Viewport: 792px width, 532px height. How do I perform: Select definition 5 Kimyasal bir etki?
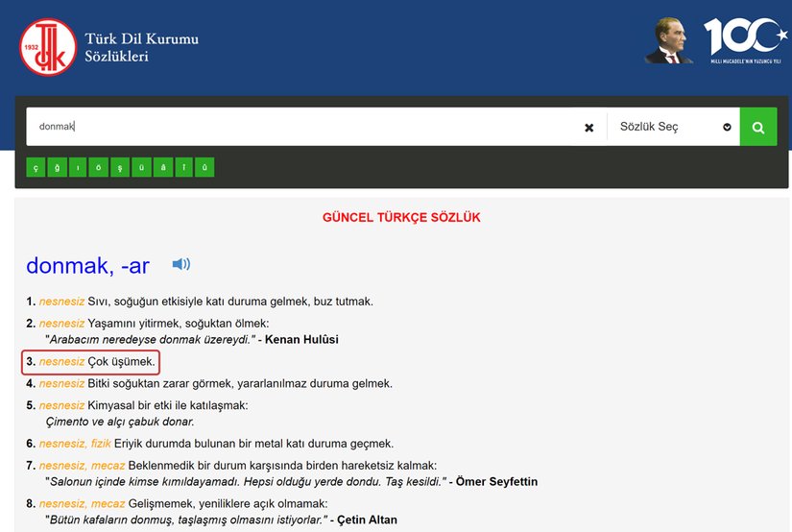pyautogui.click(x=137, y=405)
